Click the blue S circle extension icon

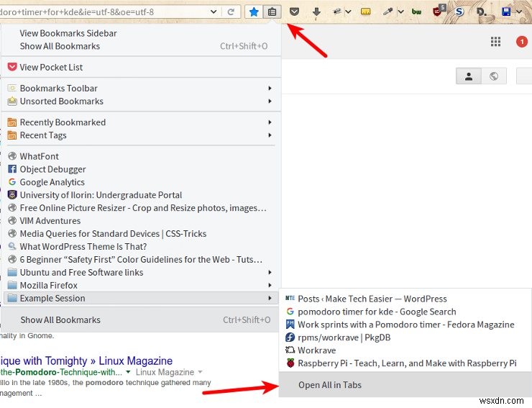click(x=459, y=12)
